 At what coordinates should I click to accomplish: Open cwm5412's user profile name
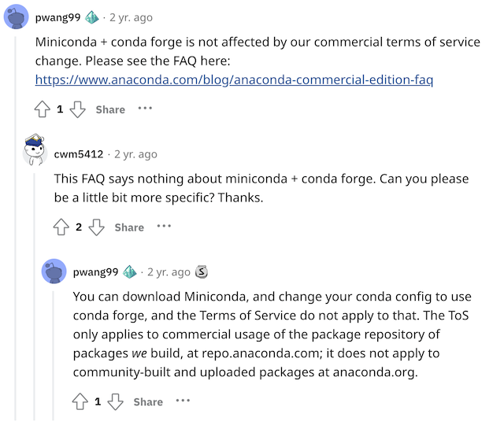79,154
